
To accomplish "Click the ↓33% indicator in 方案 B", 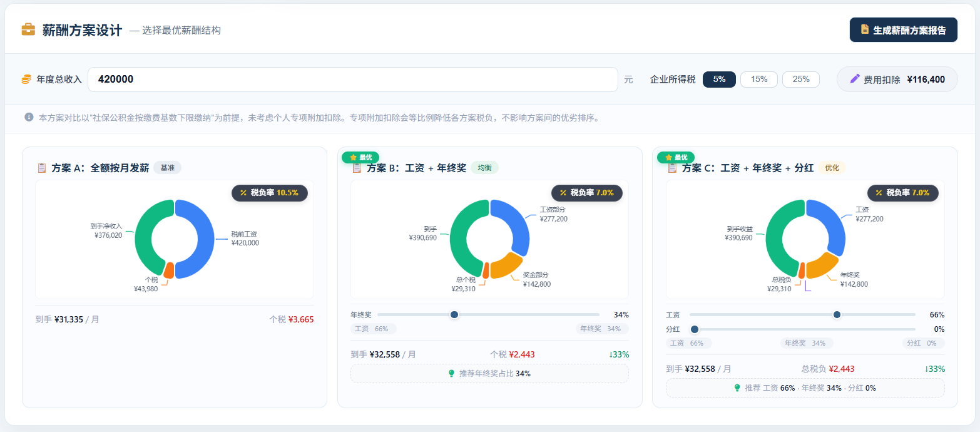I will coord(619,354).
